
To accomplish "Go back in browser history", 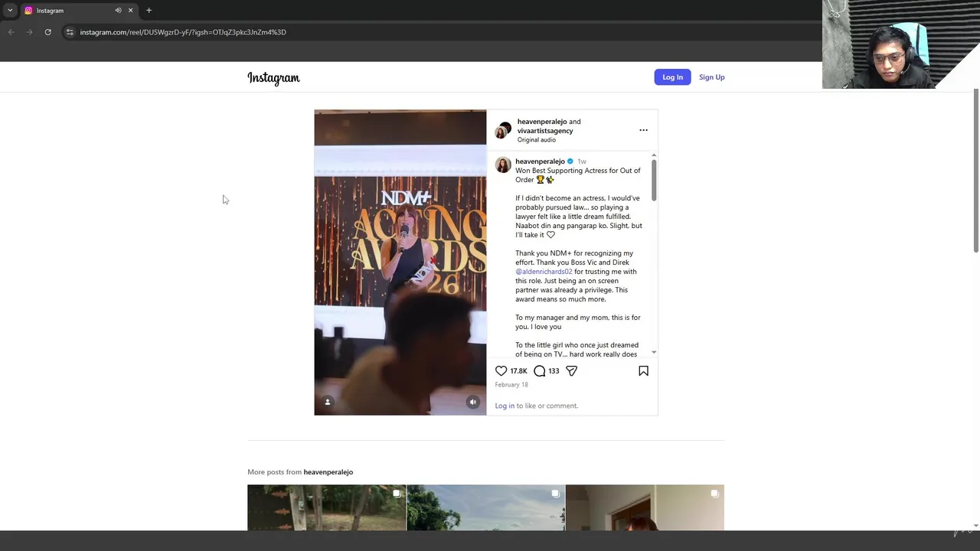I will click(11, 32).
